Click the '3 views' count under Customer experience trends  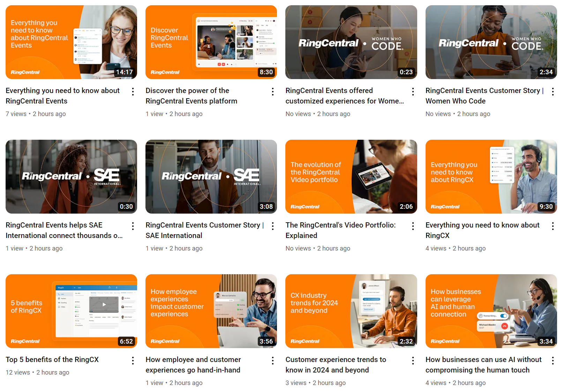click(x=296, y=383)
